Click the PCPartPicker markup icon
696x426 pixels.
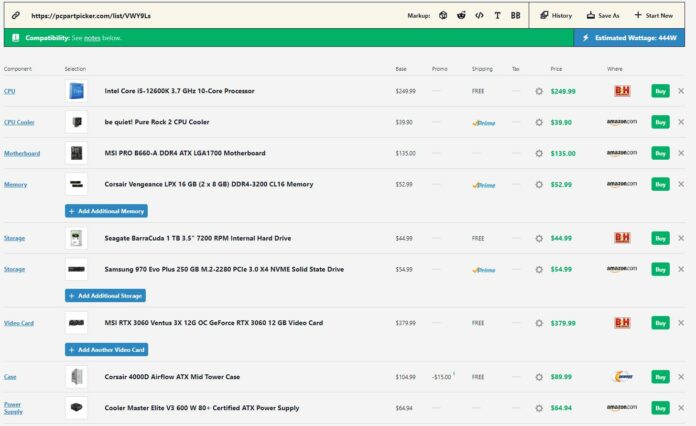[x=443, y=16]
